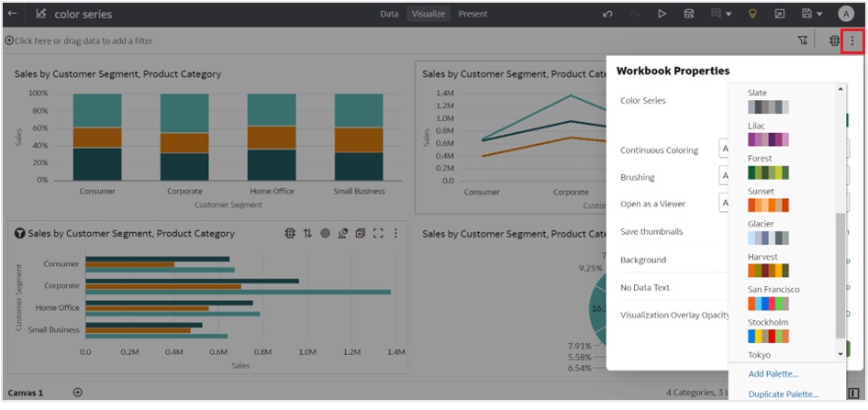
Task: Click the Preview play icon
Action: (662, 14)
